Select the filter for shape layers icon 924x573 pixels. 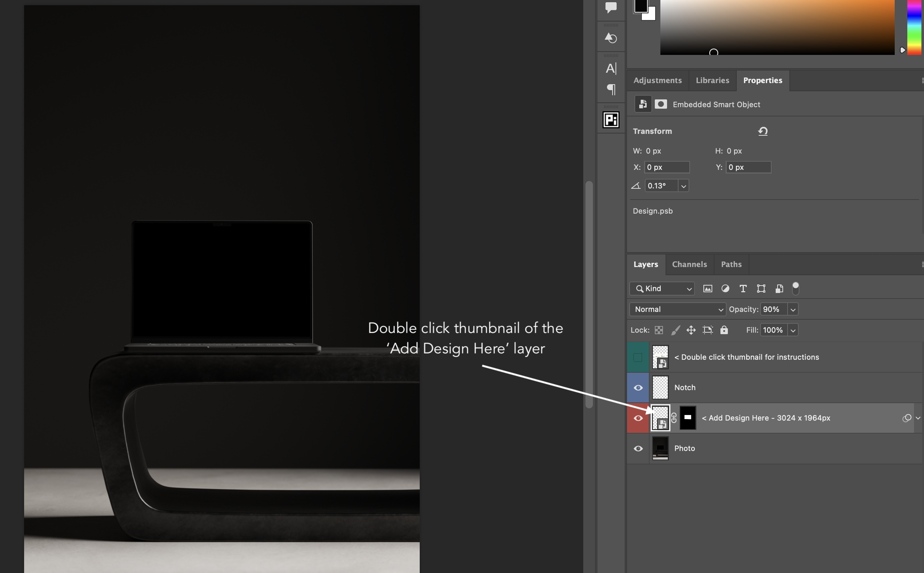(x=761, y=289)
